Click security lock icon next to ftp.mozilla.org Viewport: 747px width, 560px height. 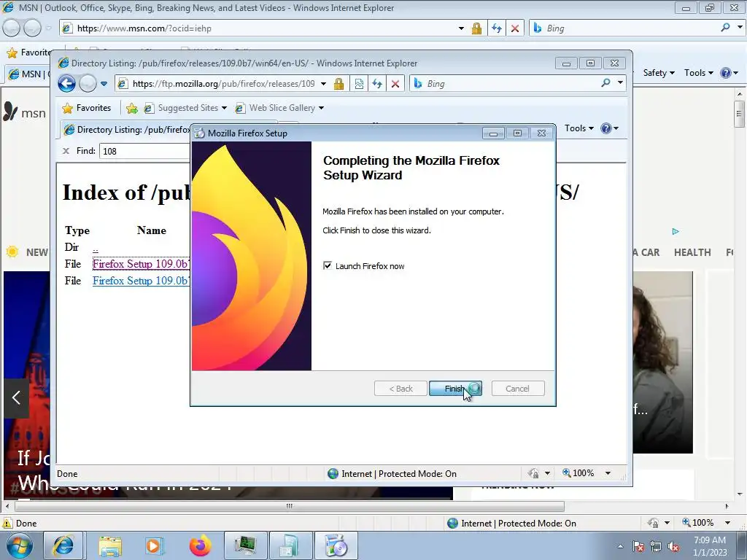tap(338, 84)
